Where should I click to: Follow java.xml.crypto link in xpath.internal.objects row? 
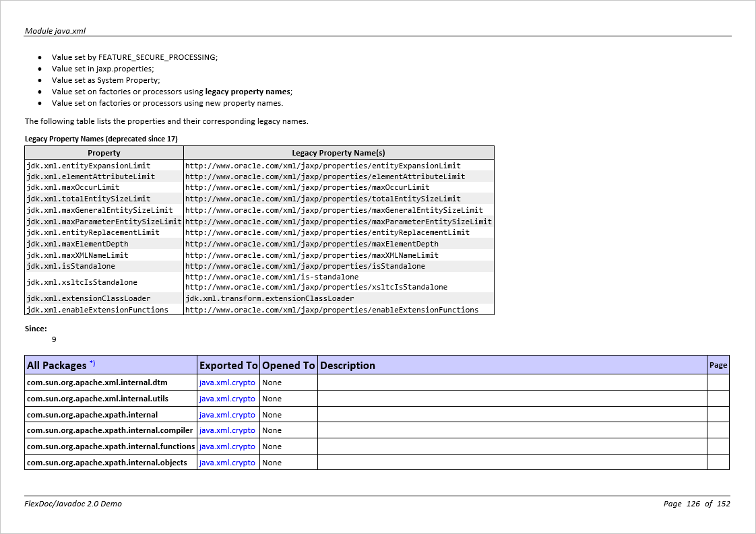pyautogui.click(x=227, y=463)
